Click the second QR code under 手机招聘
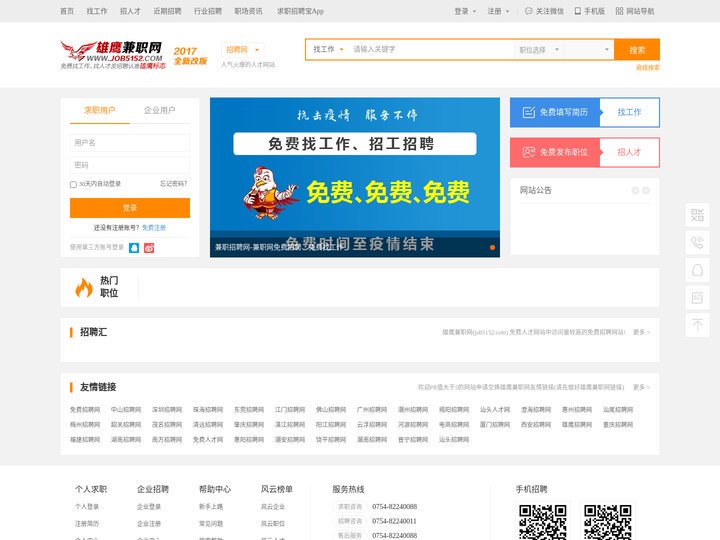Screen dimensions: 720x540 pos(608,522)
